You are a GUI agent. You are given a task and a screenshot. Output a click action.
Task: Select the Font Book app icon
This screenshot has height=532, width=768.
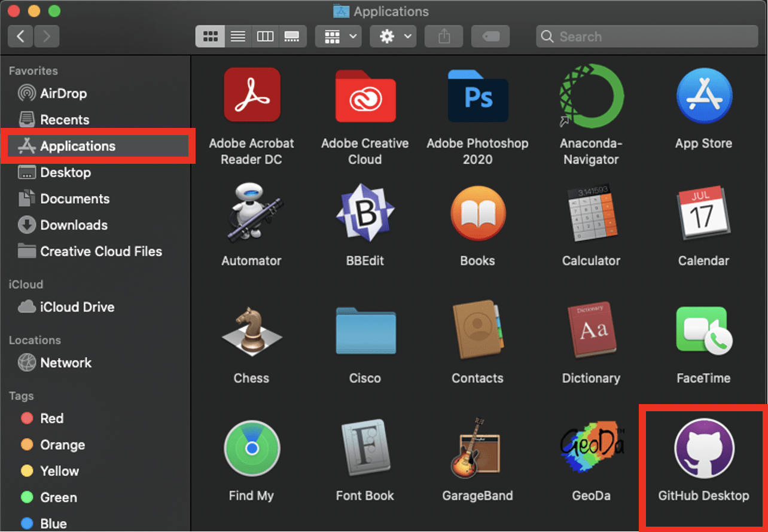[x=365, y=448]
